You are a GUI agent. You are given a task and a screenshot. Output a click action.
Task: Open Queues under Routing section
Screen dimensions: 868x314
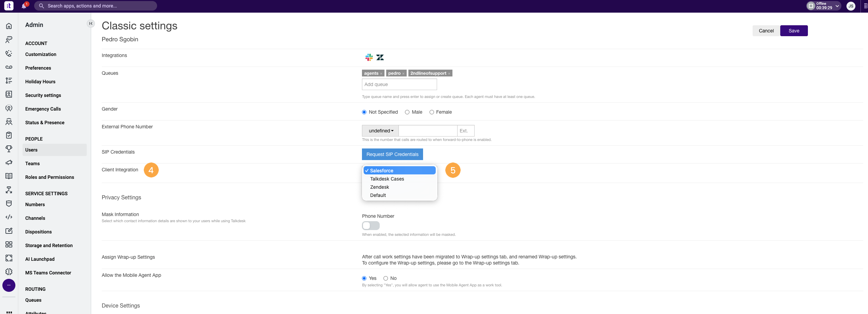33,300
